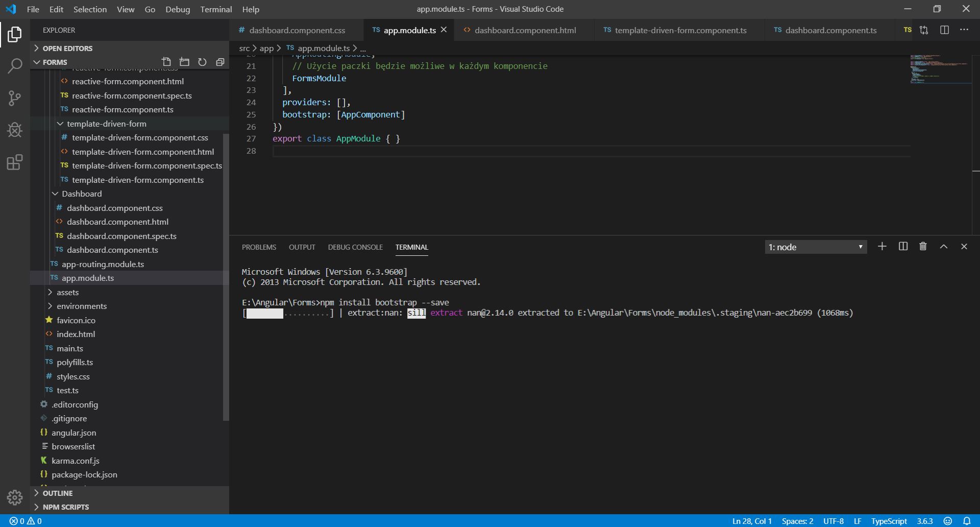
Task: Open the Search view in activity bar
Action: (15, 66)
